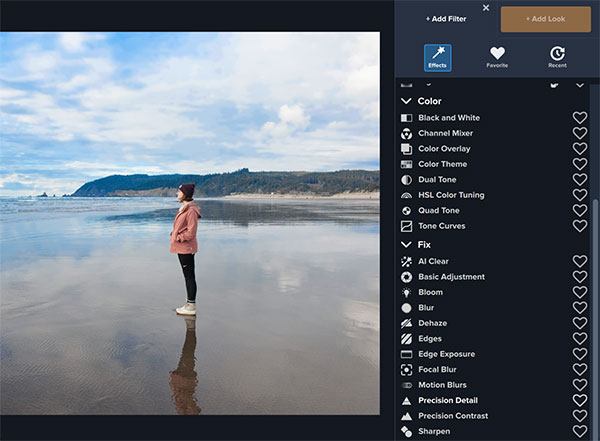Apply the AI Clear fix icon

(x=407, y=261)
